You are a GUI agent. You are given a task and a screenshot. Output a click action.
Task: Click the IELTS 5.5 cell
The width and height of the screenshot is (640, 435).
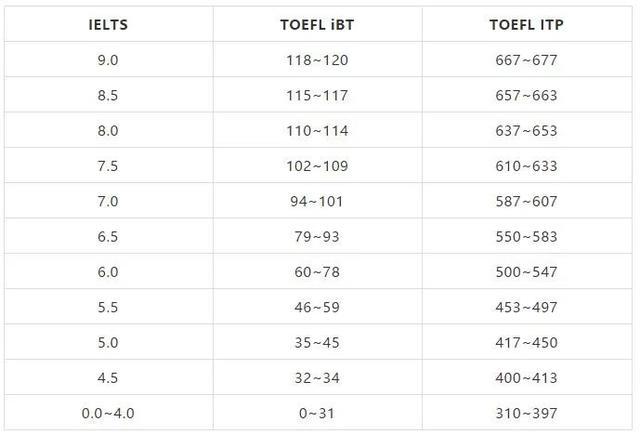tap(106, 307)
